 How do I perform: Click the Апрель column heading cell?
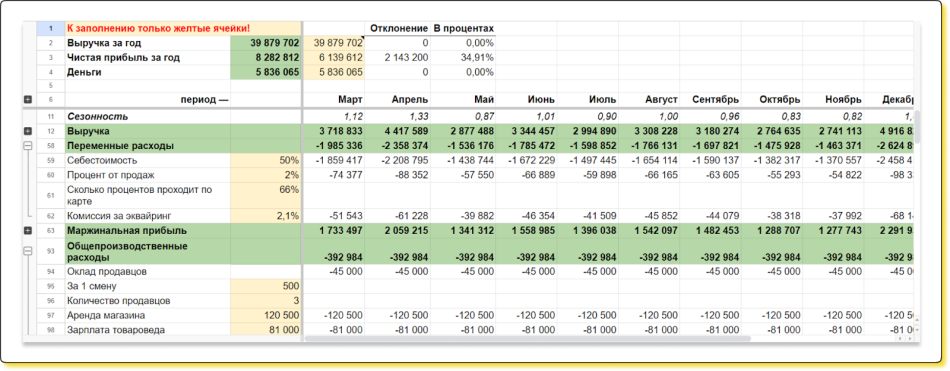[x=397, y=100]
